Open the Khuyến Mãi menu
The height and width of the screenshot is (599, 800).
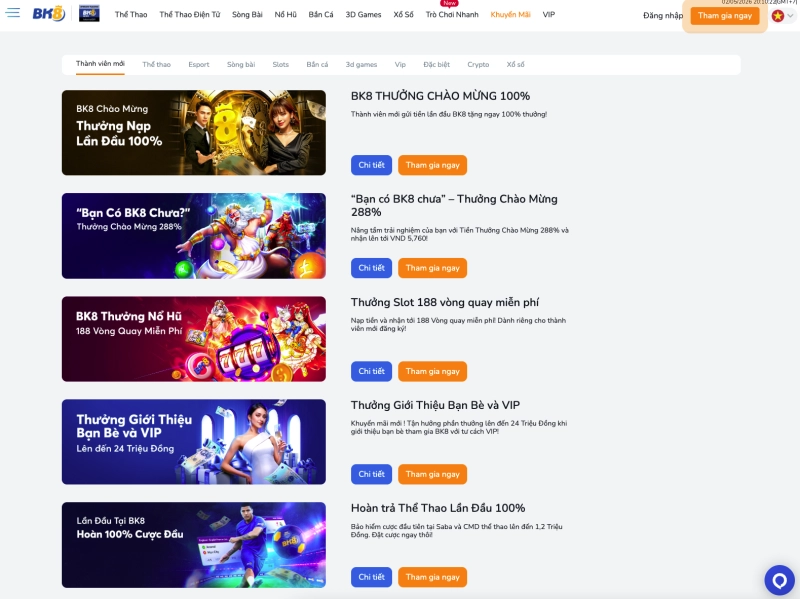pyautogui.click(x=510, y=15)
